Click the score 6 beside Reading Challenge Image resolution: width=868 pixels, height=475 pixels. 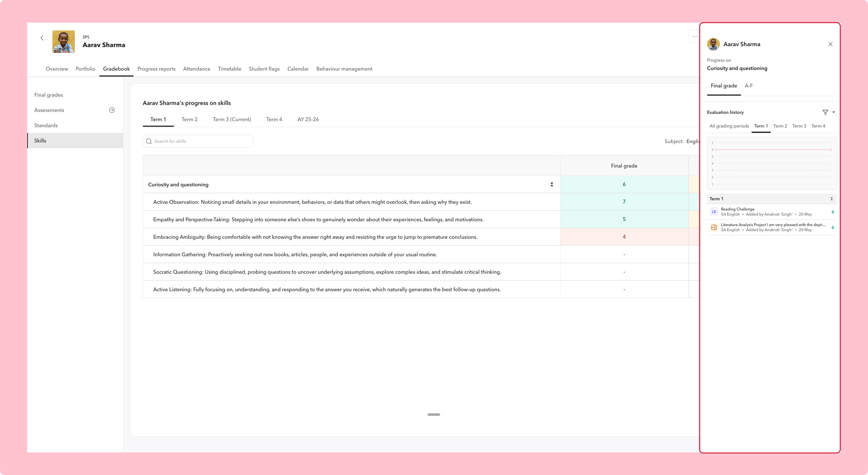coord(833,212)
